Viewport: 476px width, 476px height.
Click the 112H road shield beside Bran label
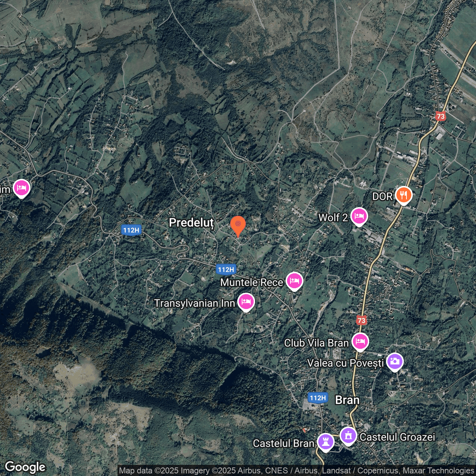(318, 398)
